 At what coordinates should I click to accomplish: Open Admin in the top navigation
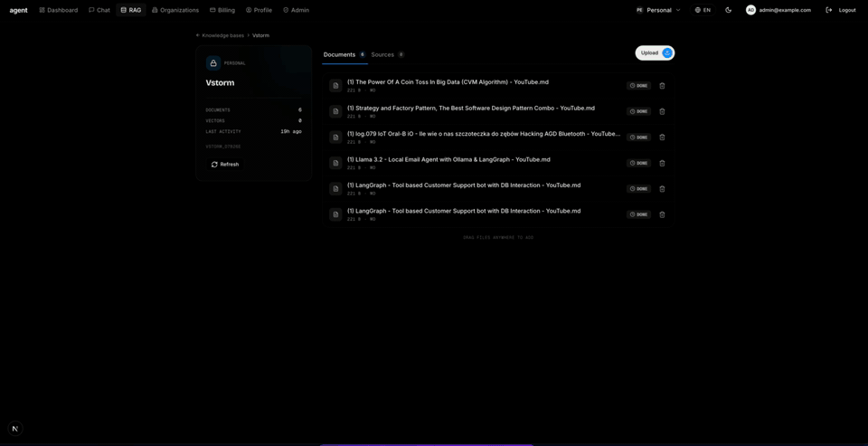pyautogui.click(x=297, y=10)
